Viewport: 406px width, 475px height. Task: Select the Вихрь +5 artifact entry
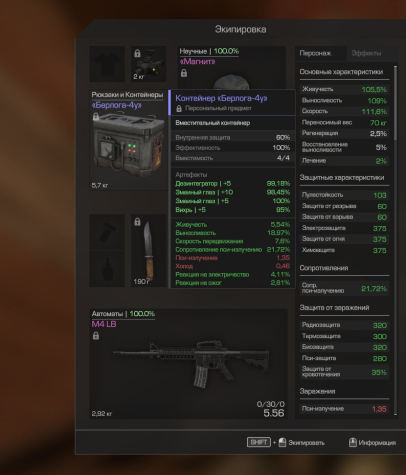click(x=233, y=210)
